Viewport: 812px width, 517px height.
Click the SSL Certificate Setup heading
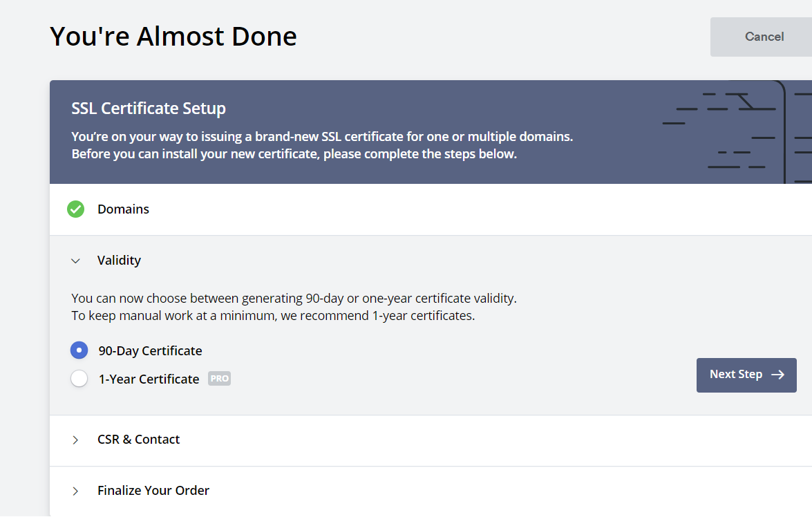tap(149, 109)
